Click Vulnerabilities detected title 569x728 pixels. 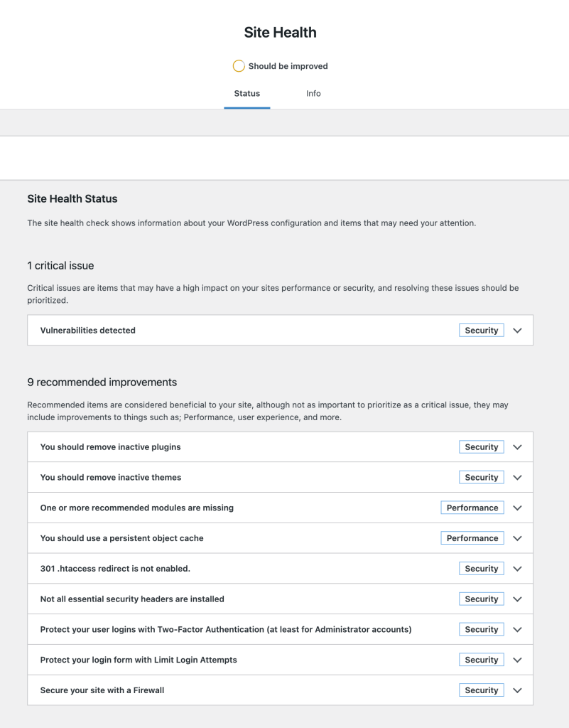(x=87, y=331)
